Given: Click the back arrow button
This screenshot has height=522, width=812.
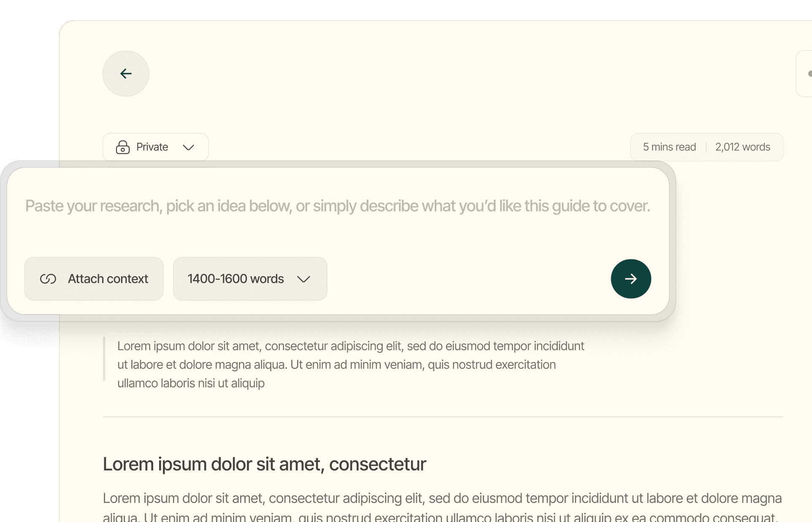Looking at the screenshot, I should (x=126, y=74).
